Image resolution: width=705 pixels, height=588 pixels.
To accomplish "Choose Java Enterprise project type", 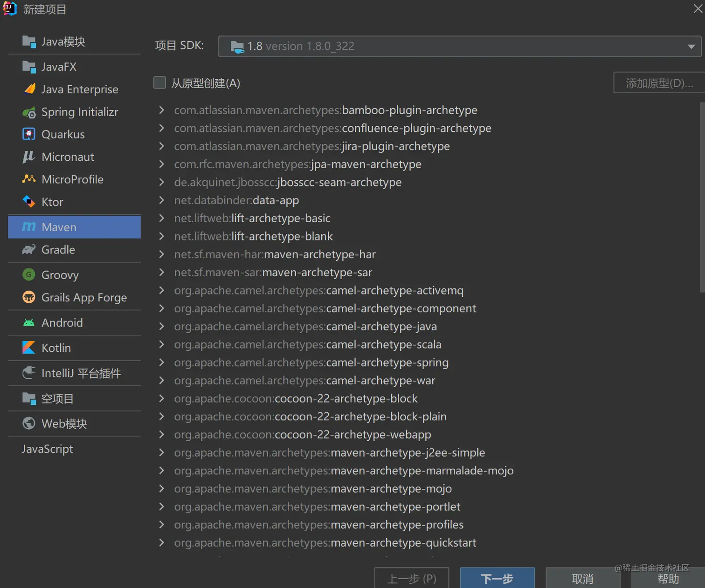I will click(75, 89).
